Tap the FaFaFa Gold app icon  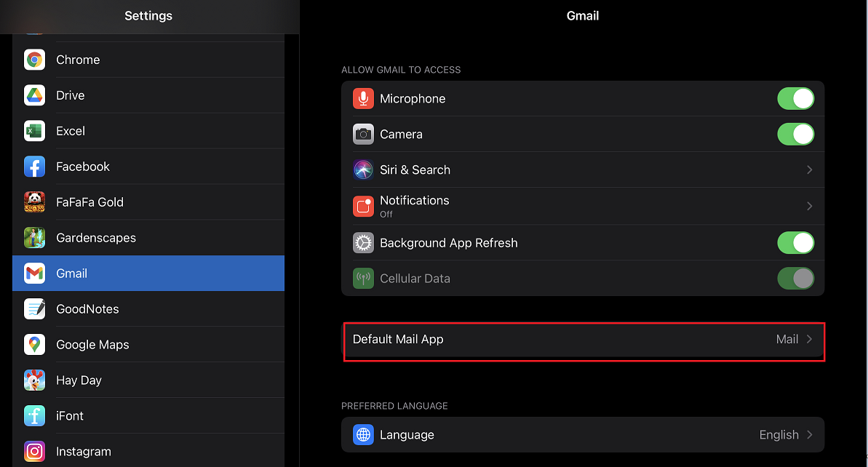click(34, 202)
